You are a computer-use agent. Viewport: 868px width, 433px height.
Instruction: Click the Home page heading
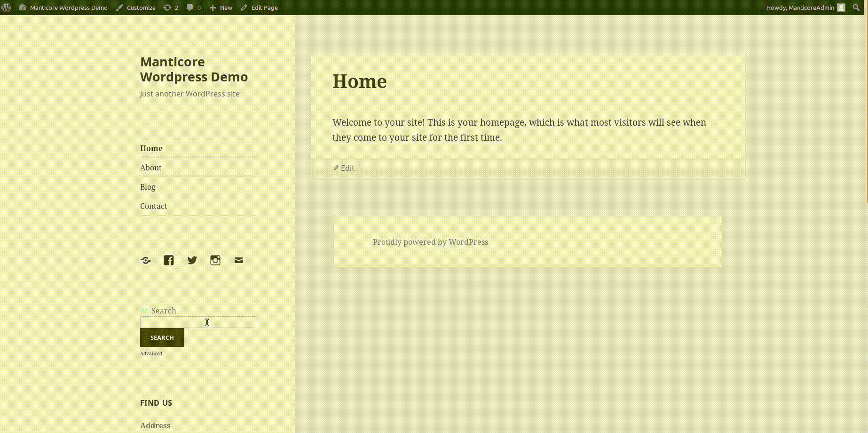[360, 81]
